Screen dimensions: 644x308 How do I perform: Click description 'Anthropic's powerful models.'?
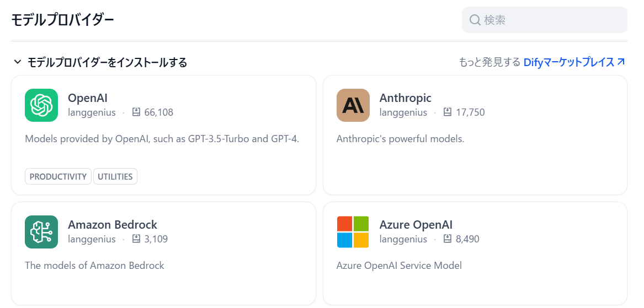click(400, 139)
